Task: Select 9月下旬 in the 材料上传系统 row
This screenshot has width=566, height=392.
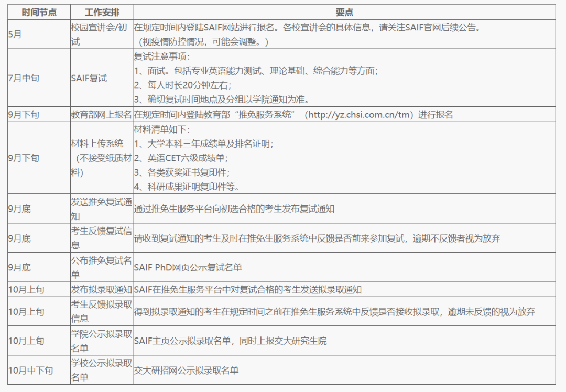Action: pyautogui.click(x=39, y=158)
